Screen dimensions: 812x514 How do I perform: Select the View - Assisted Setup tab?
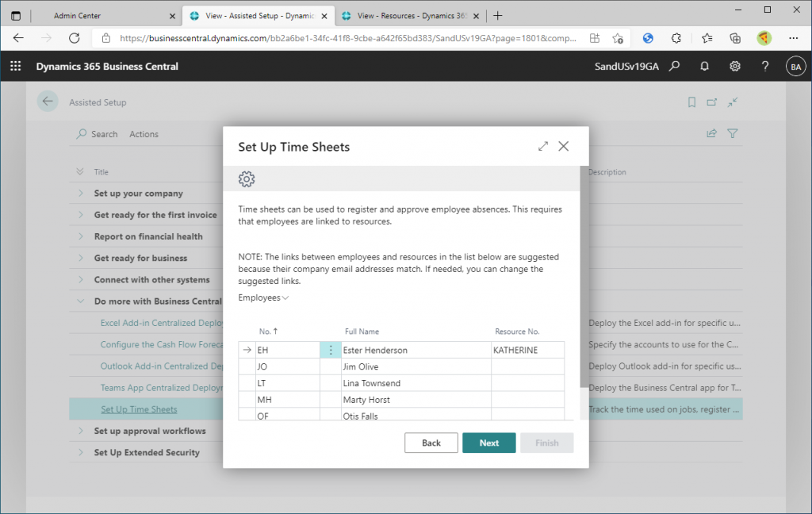tap(259, 16)
